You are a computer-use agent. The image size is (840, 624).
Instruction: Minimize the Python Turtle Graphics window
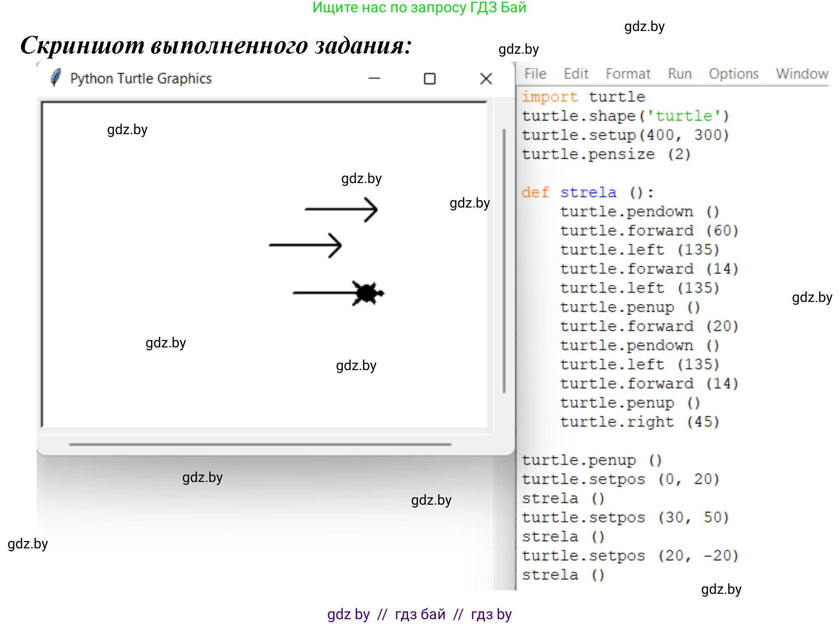(x=374, y=79)
